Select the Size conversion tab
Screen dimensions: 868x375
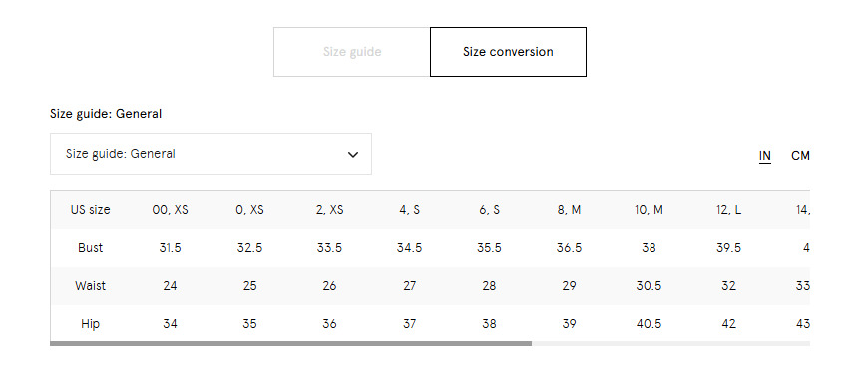tap(508, 52)
